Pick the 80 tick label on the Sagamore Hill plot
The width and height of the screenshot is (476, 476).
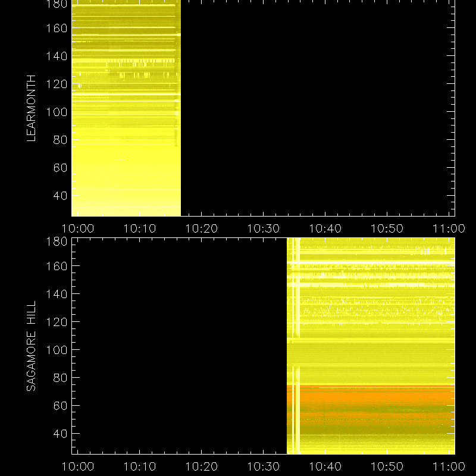click(60, 378)
